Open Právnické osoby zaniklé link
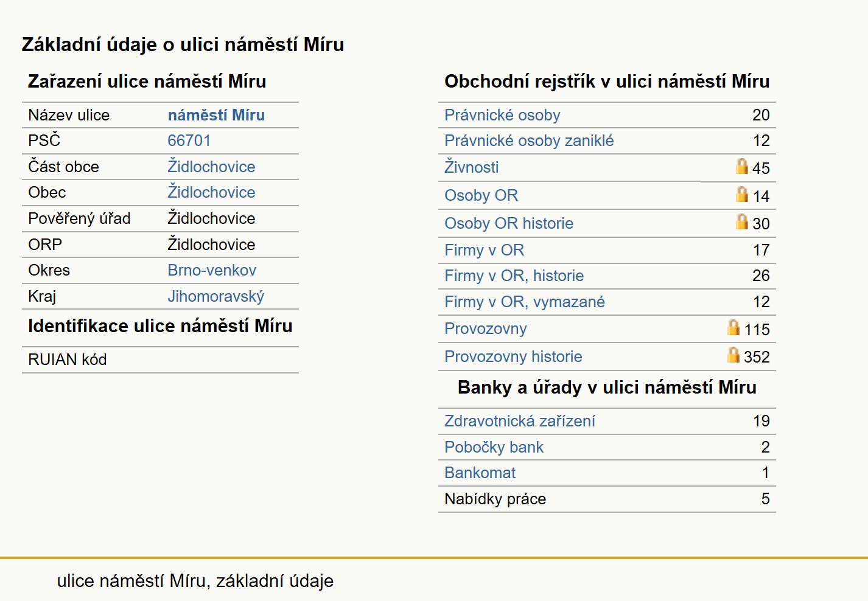Screen dimensions: 868x601 529,141
